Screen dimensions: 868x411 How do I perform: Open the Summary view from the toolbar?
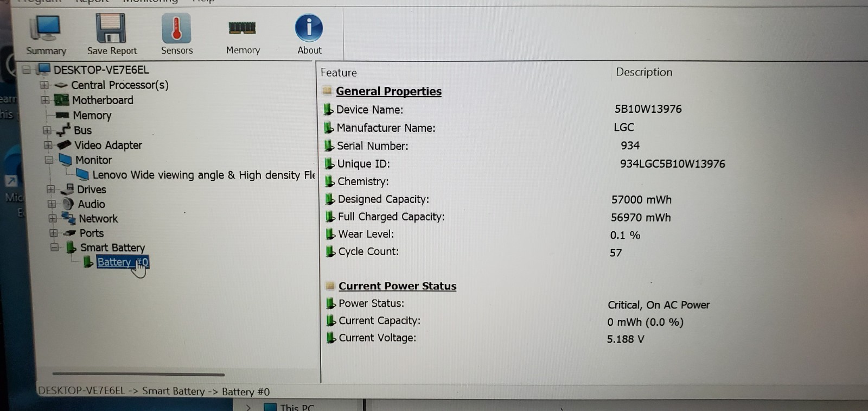point(46,35)
